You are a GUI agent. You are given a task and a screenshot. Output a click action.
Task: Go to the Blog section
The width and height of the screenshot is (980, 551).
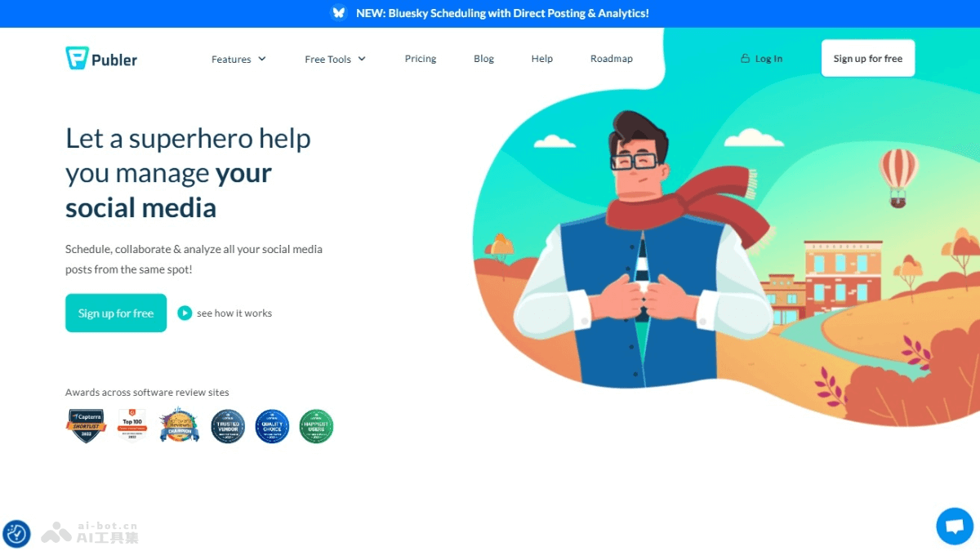point(483,59)
